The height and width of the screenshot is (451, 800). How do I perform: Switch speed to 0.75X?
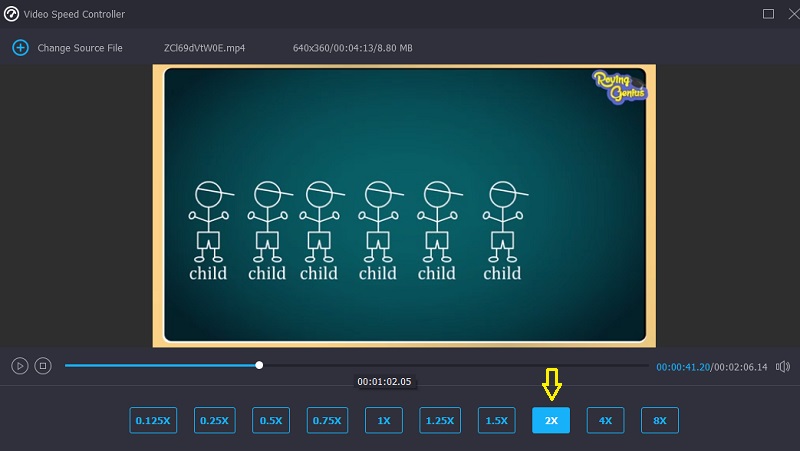pyautogui.click(x=327, y=421)
